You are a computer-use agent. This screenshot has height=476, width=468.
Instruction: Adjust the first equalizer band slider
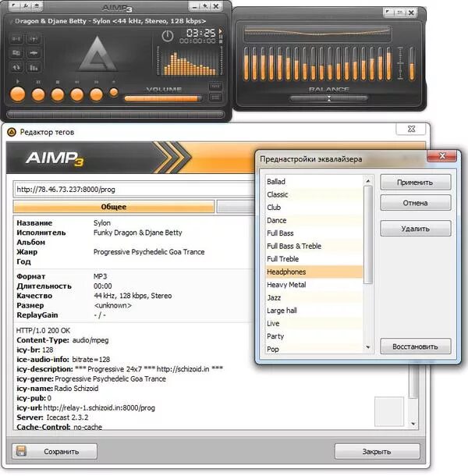(246, 64)
